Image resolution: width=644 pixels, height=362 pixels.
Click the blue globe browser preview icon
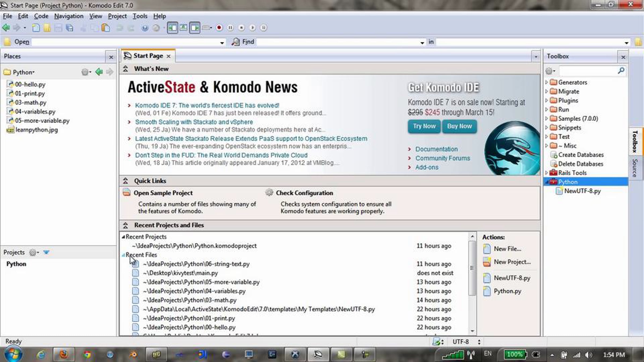click(x=145, y=28)
